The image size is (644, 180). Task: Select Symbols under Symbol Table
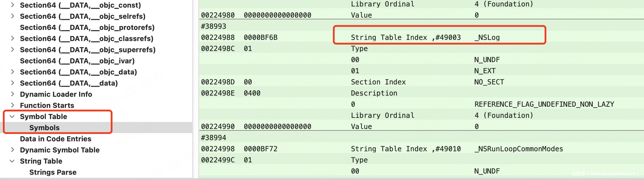[x=44, y=128]
